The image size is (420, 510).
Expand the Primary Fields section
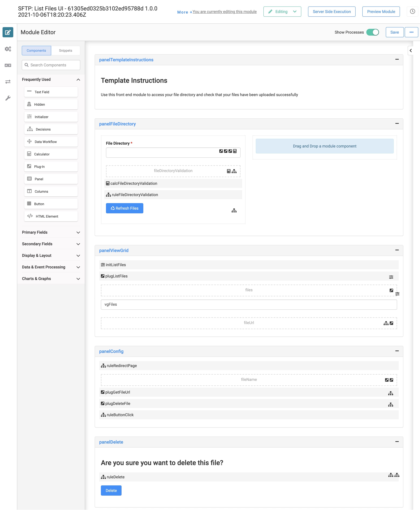pyautogui.click(x=51, y=232)
